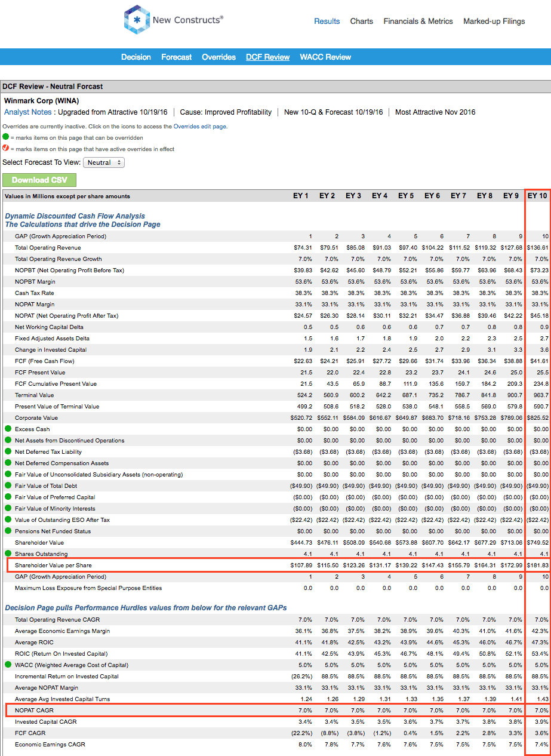The image size is (551, 756).
Task: Click the Net Working Capital Delta label
Action: 50,327
